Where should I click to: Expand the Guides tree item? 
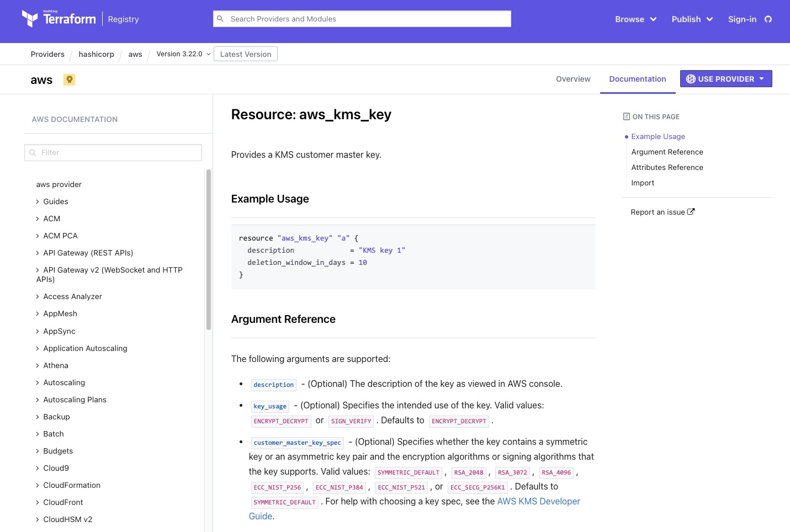(55, 201)
